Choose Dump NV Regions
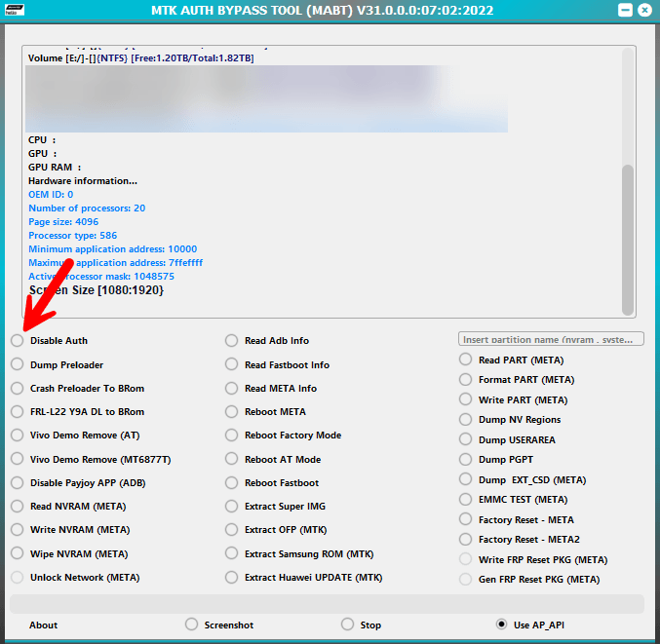Screen dimensions: 660x644 (466, 419)
